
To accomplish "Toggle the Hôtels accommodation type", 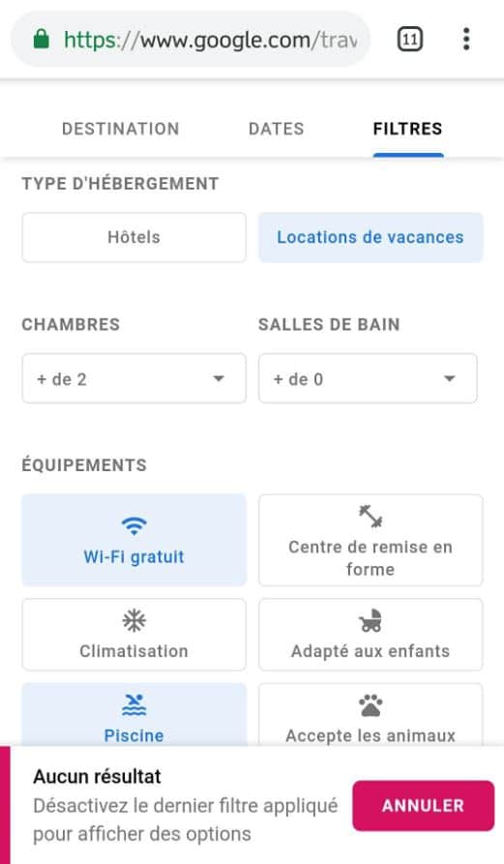I will click(133, 237).
